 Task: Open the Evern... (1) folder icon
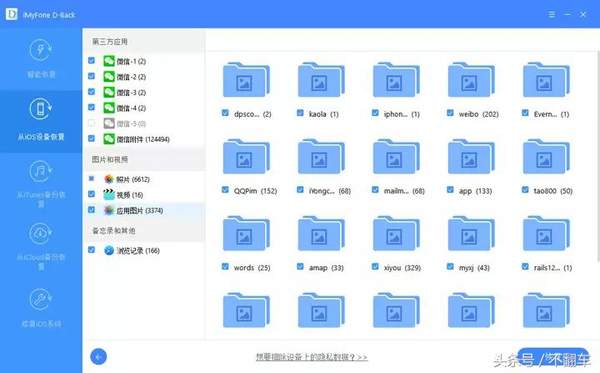(x=546, y=80)
